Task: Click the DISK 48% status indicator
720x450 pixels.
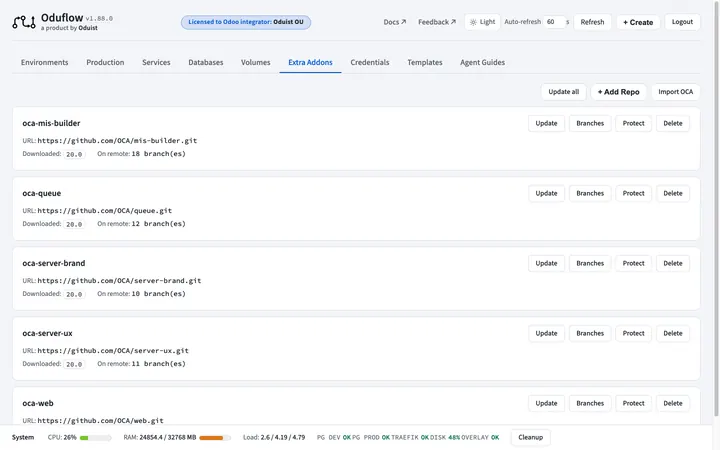Action: (445, 437)
